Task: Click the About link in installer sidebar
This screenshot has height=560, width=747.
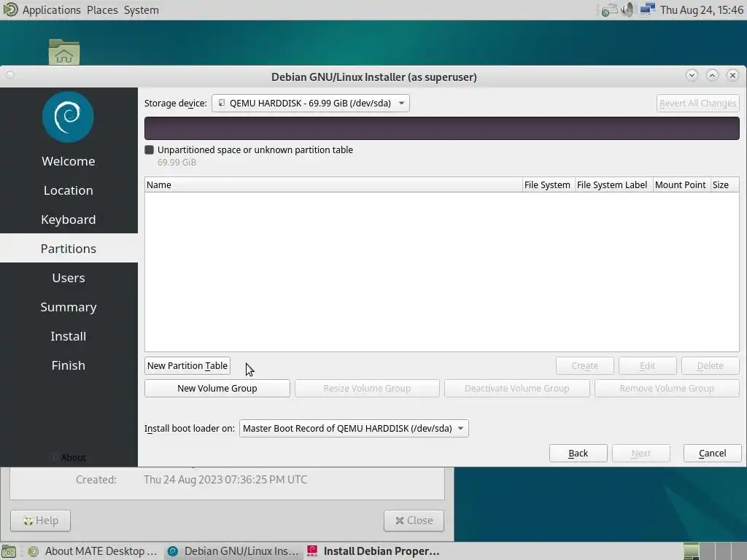Action: click(x=69, y=458)
